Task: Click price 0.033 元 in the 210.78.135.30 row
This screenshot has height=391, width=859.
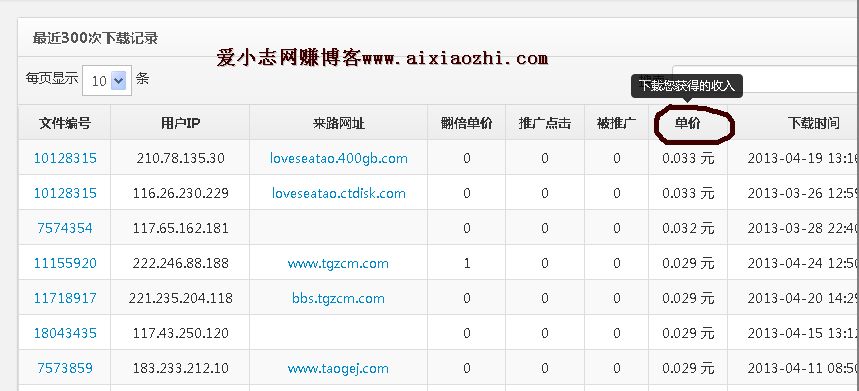Action: coord(688,158)
